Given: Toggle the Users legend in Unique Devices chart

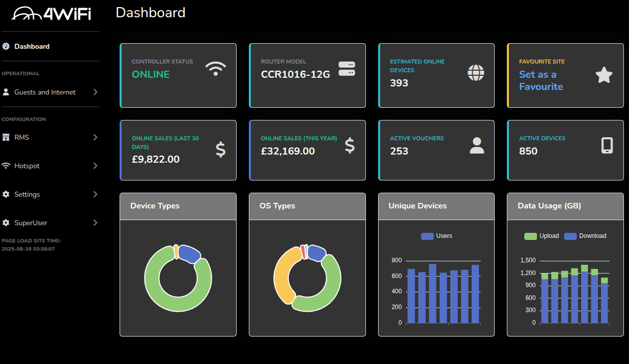Looking at the screenshot, I should click(436, 236).
